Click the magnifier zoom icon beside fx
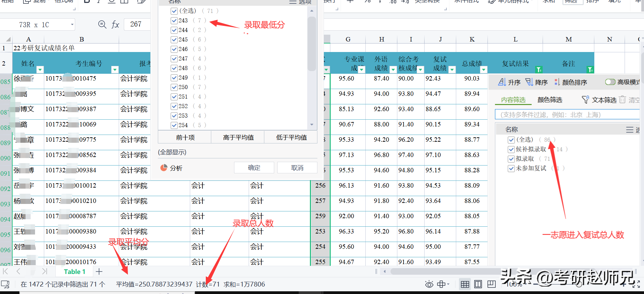Viewport: 644px width, 294px height. 102,24
